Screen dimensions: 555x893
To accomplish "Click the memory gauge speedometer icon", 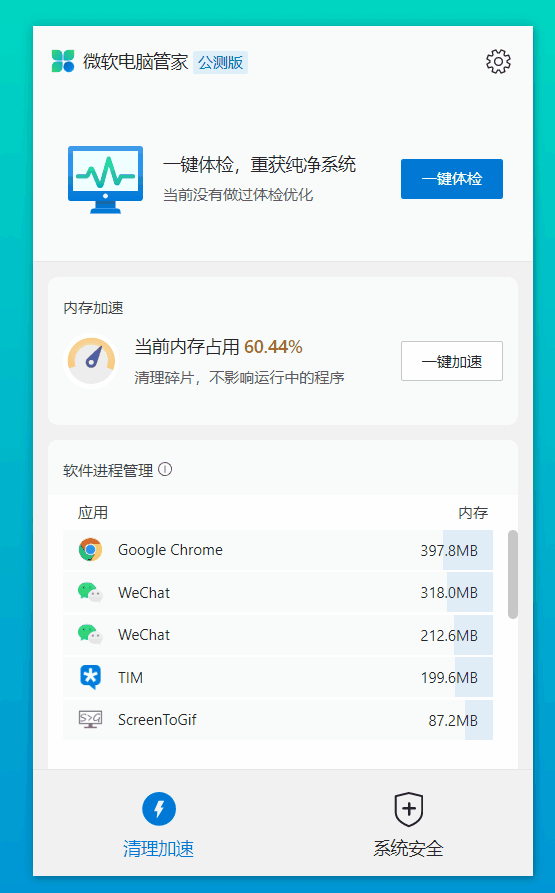I will pos(91,361).
